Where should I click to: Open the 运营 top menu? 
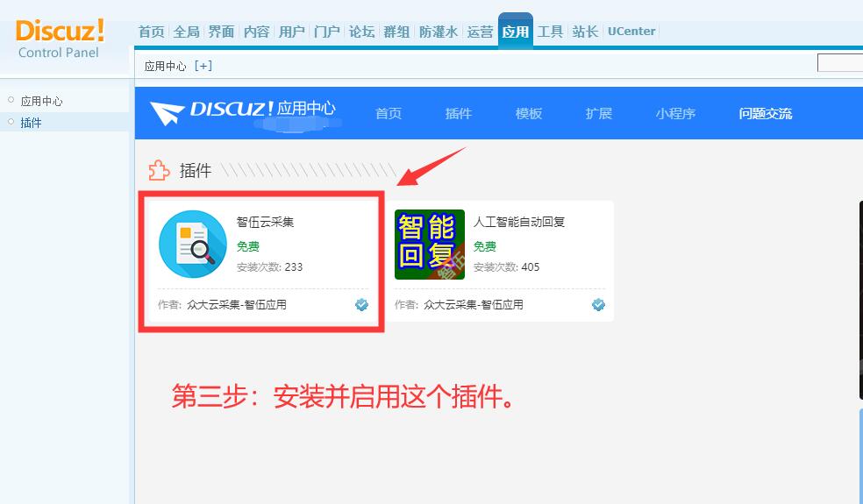[480, 32]
